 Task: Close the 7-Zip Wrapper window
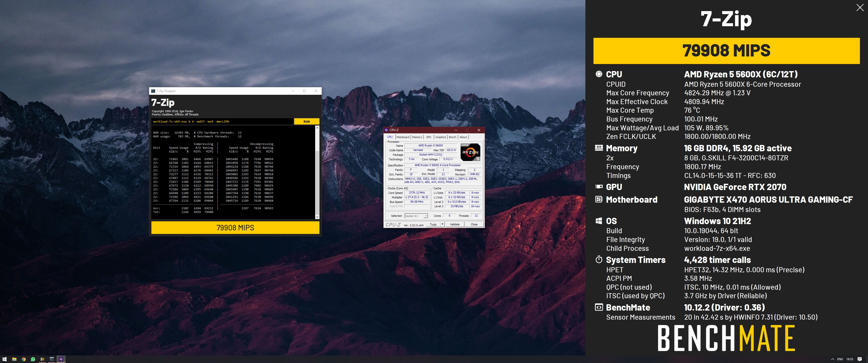(x=316, y=91)
